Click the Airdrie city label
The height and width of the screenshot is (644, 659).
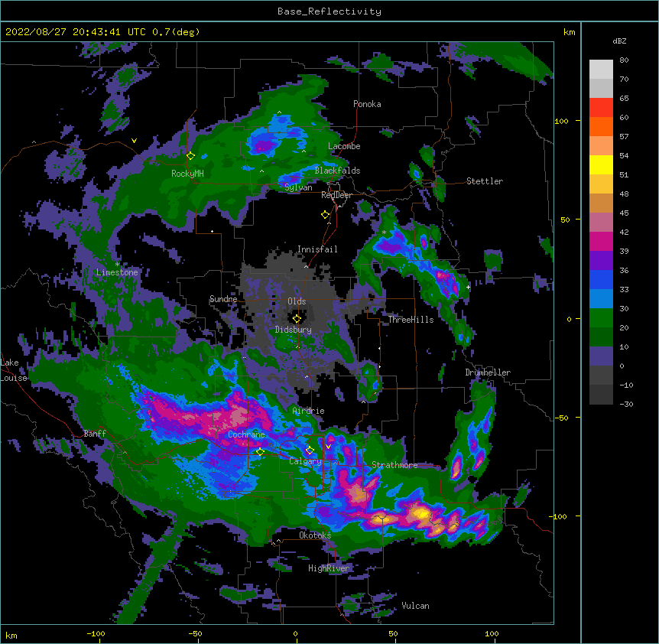pyautogui.click(x=309, y=411)
